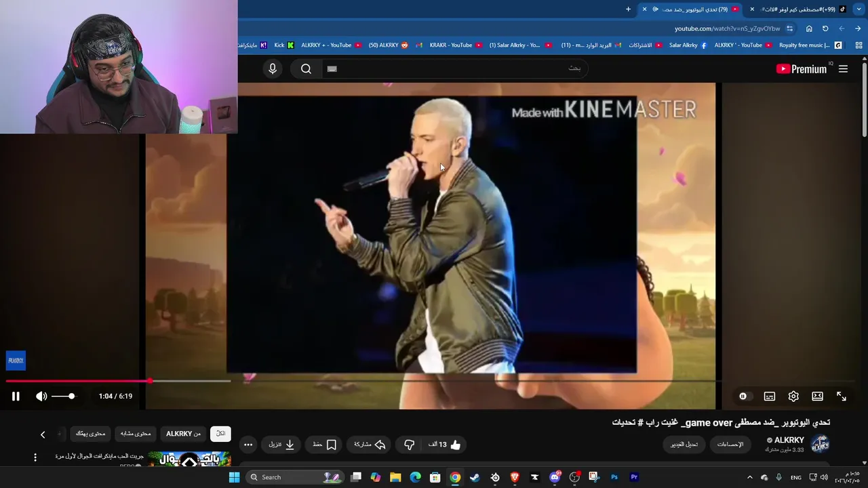868x488 pixels.
Task: Open the suggested Minecraft video thumbnail
Action: pyautogui.click(x=189, y=460)
